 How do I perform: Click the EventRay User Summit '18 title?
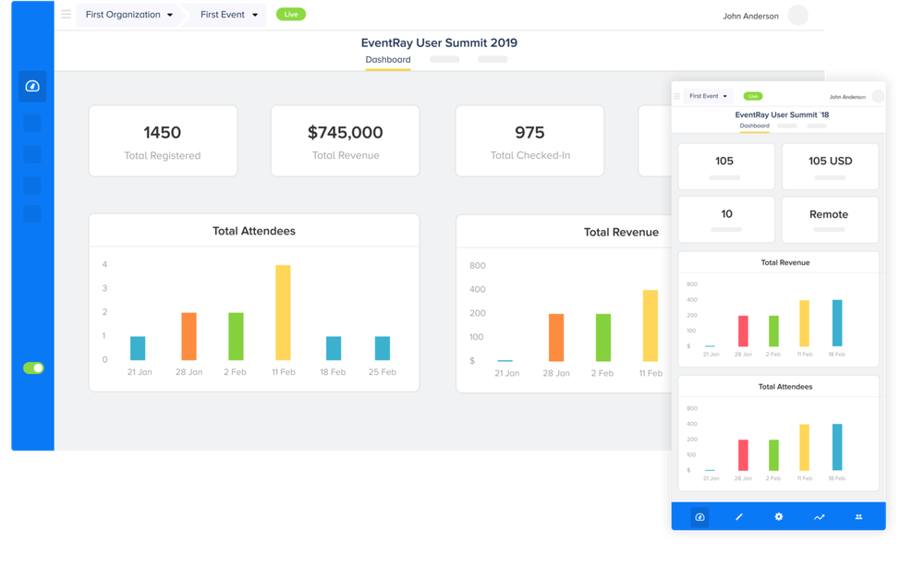(782, 114)
